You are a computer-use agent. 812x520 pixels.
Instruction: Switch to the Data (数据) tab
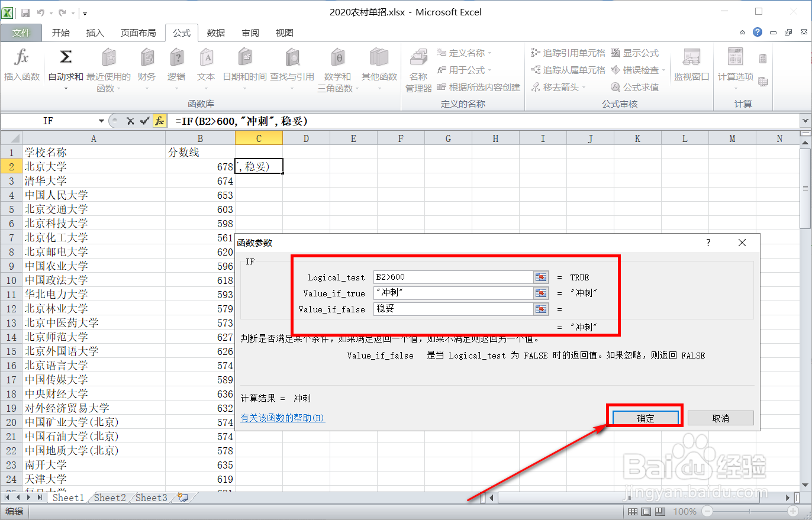pyautogui.click(x=216, y=33)
